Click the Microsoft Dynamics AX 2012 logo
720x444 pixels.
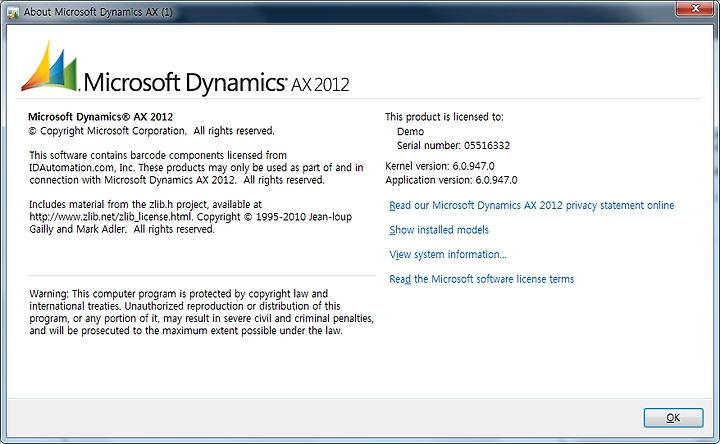pyautogui.click(x=185, y=67)
